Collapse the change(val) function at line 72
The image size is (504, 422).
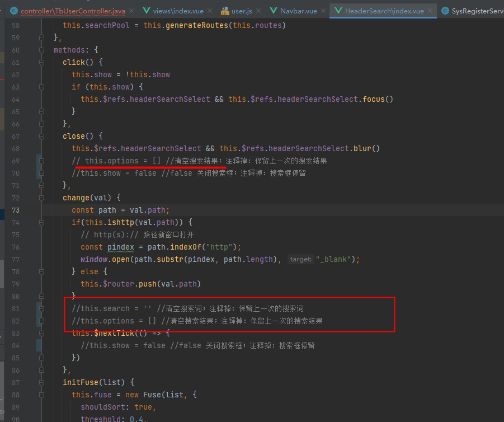(x=41, y=198)
